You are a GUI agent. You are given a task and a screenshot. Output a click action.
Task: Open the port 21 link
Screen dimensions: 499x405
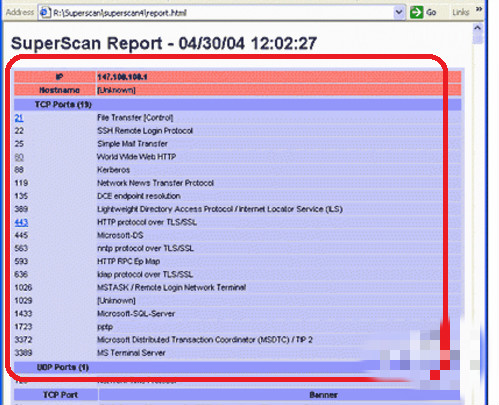[19, 118]
